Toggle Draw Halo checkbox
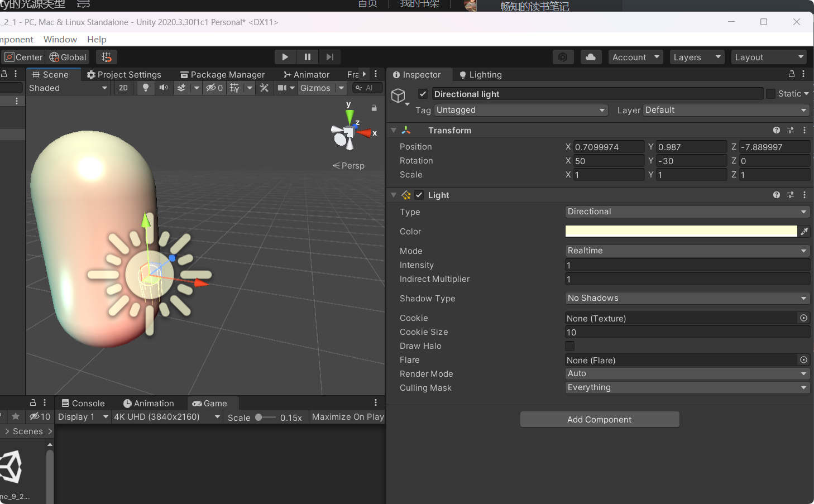The height and width of the screenshot is (504, 814). (x=570, y=346)
